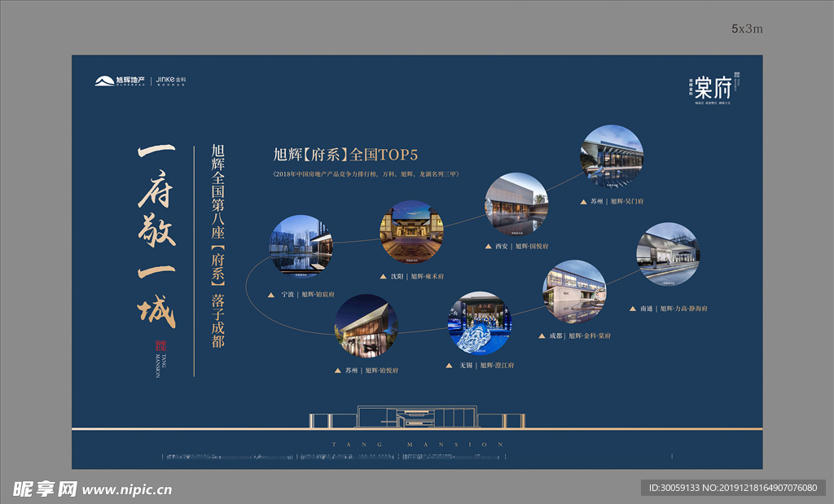Click the vertical text 旭辉全国第八座【府系】落子成都
This screenshot has width=834, height=504.
(218, 246)
